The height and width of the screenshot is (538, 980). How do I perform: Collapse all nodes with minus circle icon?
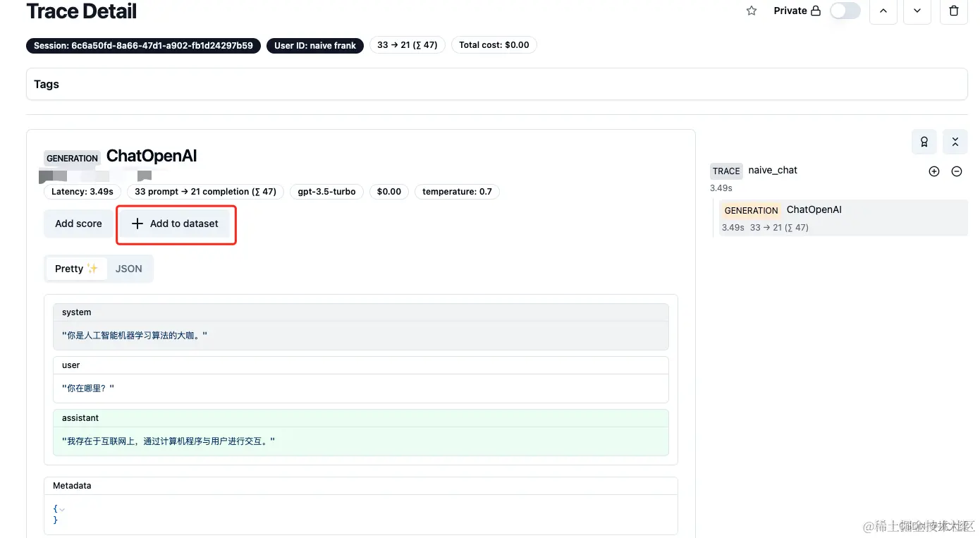(957, 171)
